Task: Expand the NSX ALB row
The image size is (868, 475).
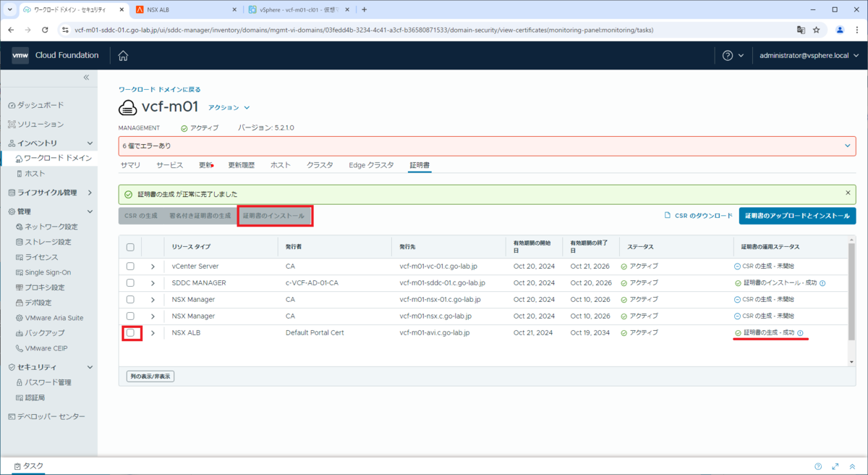Action: tap(153, 333)
